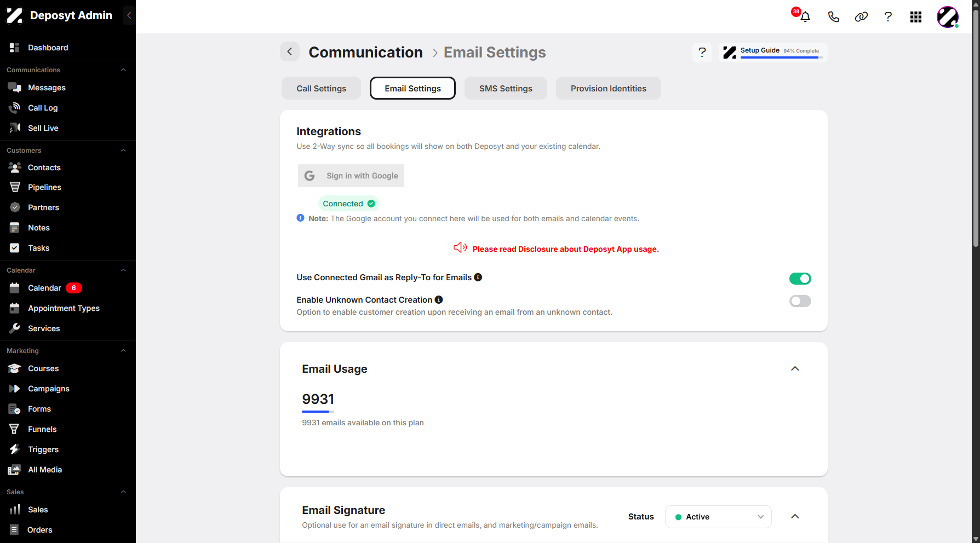Image resolution: width=980 pixels, height=543 pixels.
Task: Collapse the Calendar sidebar section
Action: pyautogui.click(x=123, y=270)
